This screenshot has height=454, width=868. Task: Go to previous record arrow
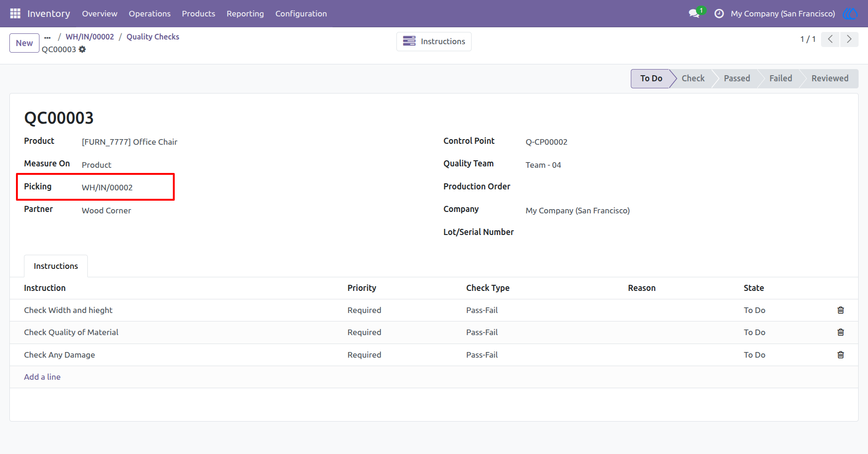(830, 39)
